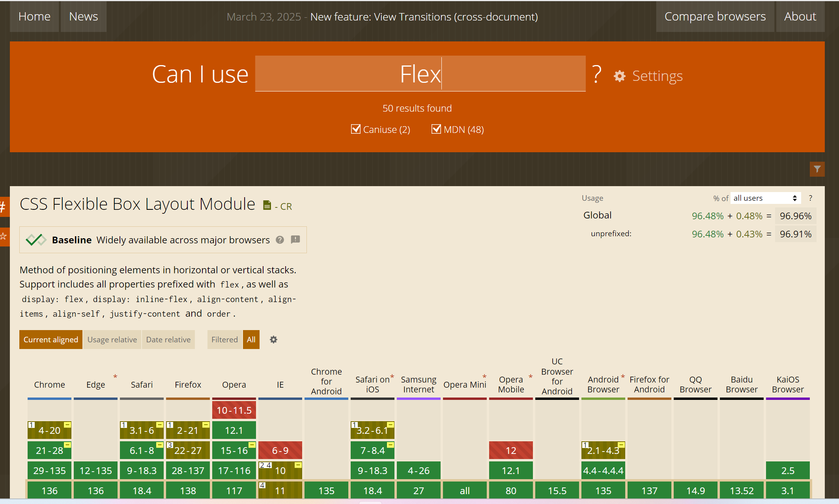Click the Firefox column header
The image size is (839, 504).
click(x=188, y=385)
